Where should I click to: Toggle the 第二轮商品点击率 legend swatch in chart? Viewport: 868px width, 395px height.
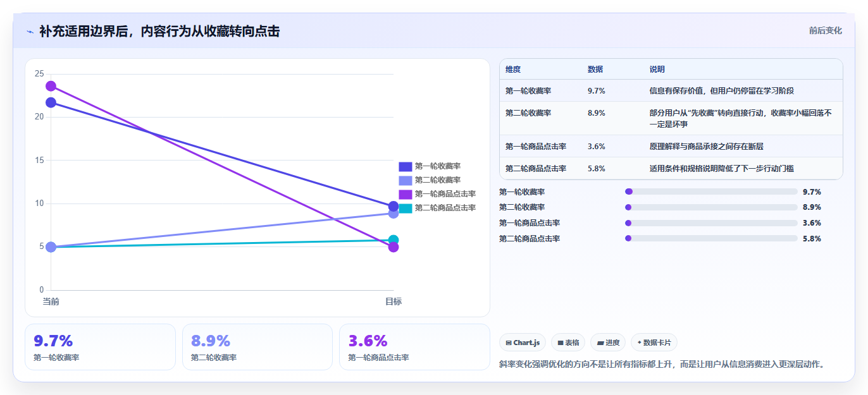tap(406, 208)
